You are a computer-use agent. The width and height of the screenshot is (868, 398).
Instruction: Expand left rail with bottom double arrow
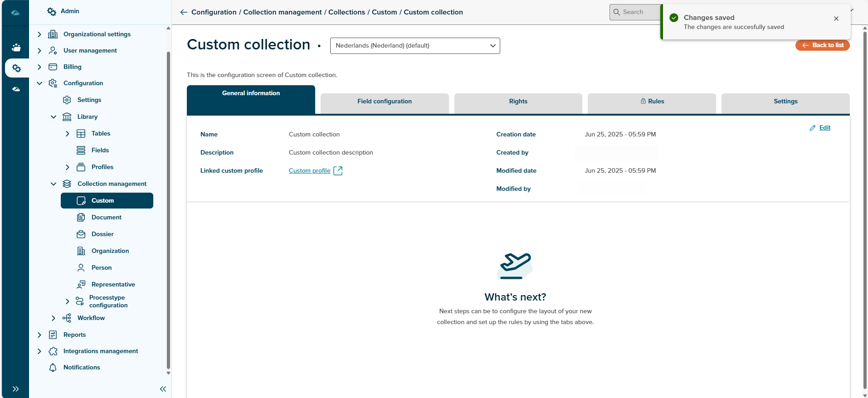[x=15, y=389]
